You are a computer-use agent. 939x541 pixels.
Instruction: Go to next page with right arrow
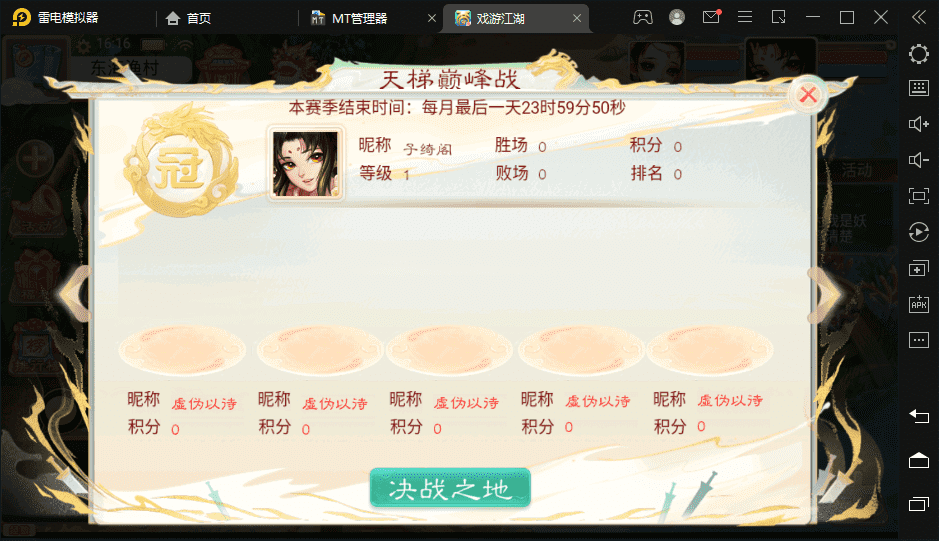point(825,294)
